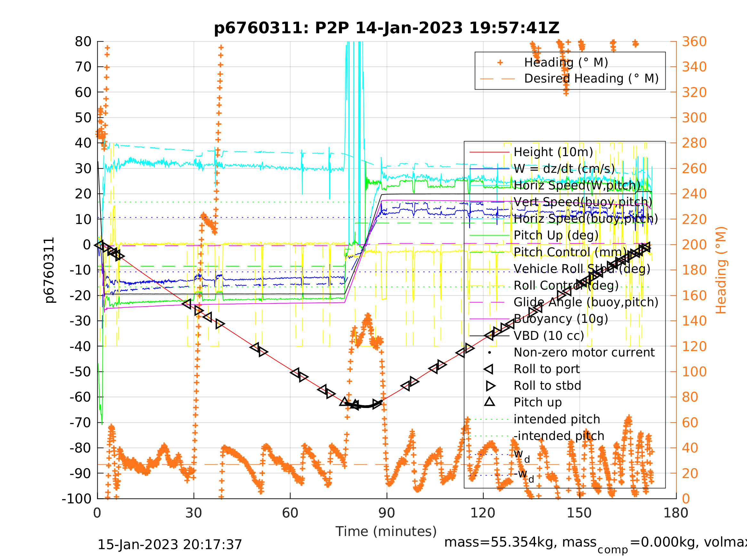747x560 pixels.
Task: Click the 'Roll Control (deg)' legend label
Action: click(x=566, y=285)
